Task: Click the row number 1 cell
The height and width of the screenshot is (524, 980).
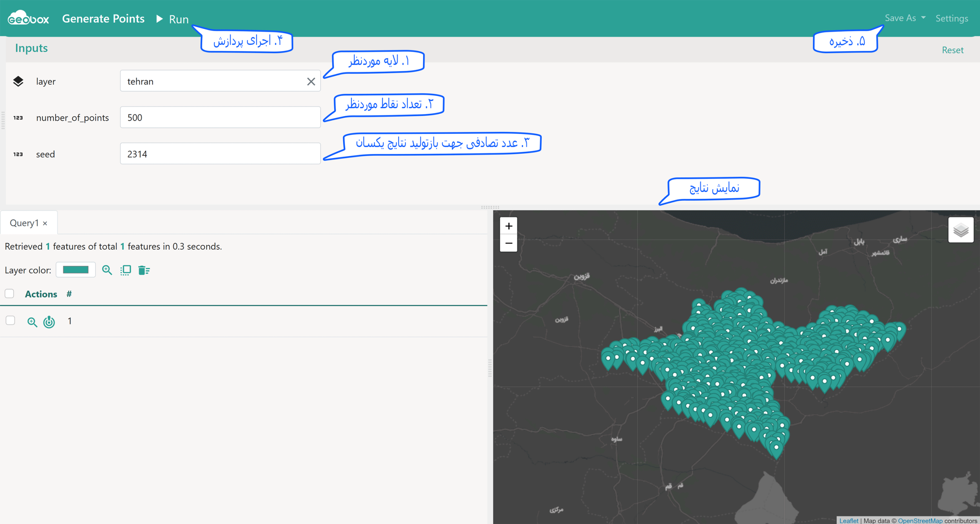Action: (70, 321)
